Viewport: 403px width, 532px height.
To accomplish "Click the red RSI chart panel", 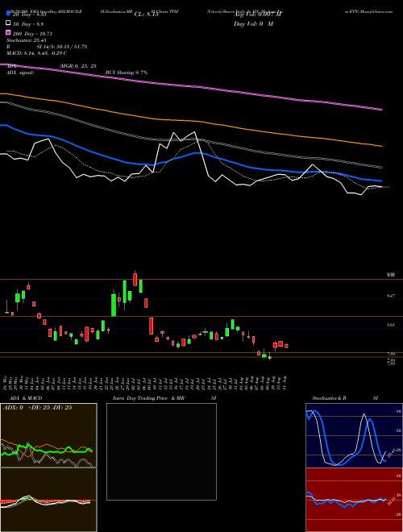I will pyautogui.click(x=354, y=500).
